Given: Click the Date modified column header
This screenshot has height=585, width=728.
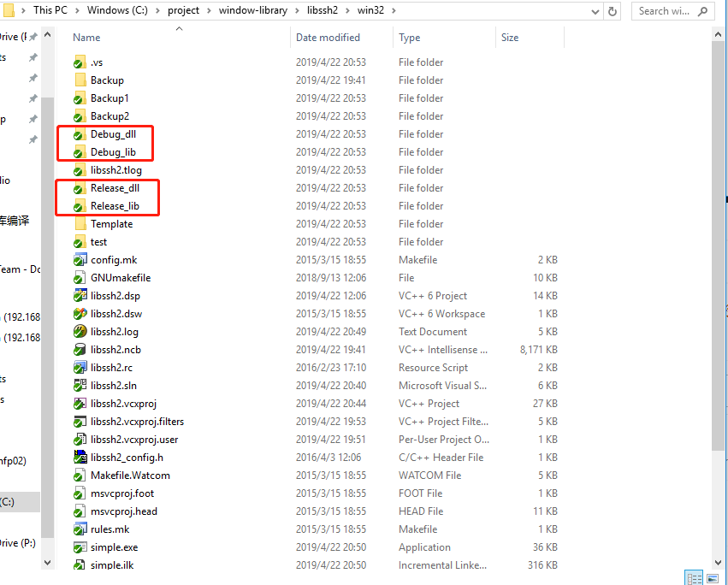Looking at the screenshot, I should (327, 37).
